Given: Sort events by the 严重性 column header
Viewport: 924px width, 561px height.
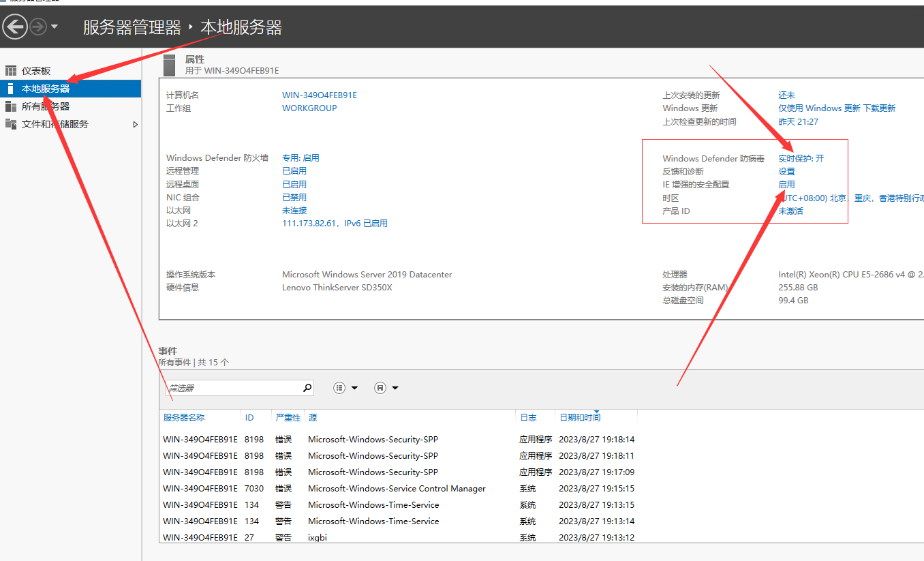Looking at the screenshot, I should tap(288, 417).
